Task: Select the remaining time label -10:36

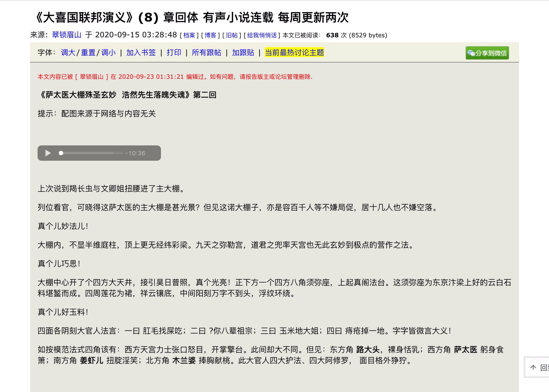Action: [135, 153]
